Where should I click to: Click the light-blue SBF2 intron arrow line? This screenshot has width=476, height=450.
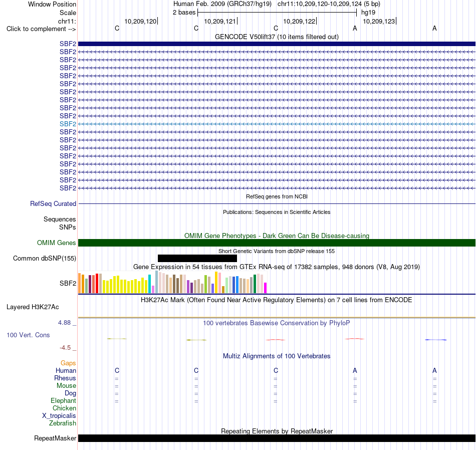click(x=277, y=124)
